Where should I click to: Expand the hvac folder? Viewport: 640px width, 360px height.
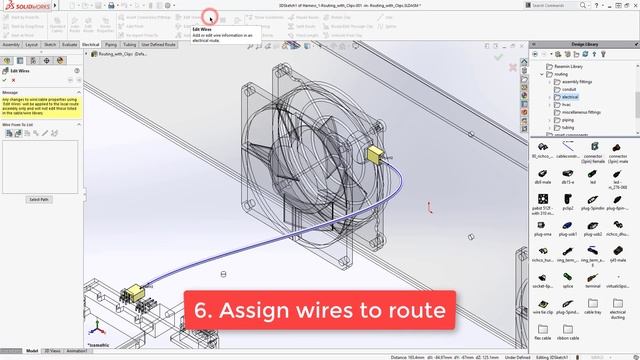(550, 105)
